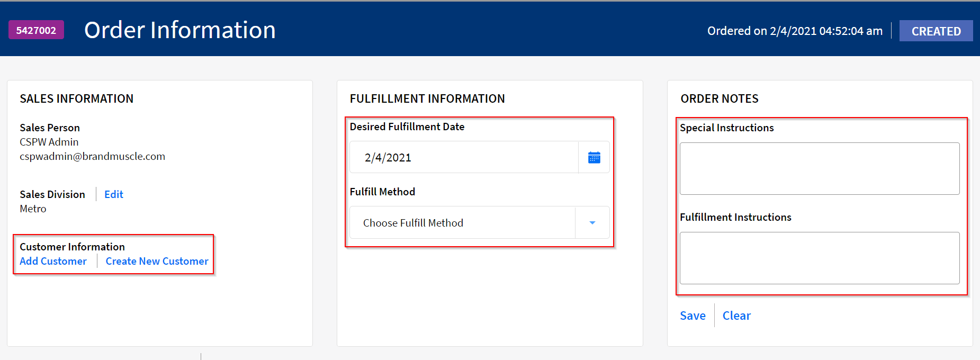Image resolution: width=980 pixels, height=360 pixels.
Task: Click Edit next to Sales Division
Action: [x=113, y=194]
